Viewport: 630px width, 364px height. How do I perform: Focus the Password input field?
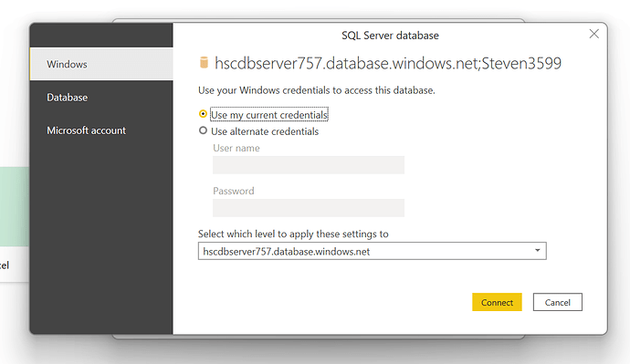(309, 208)
